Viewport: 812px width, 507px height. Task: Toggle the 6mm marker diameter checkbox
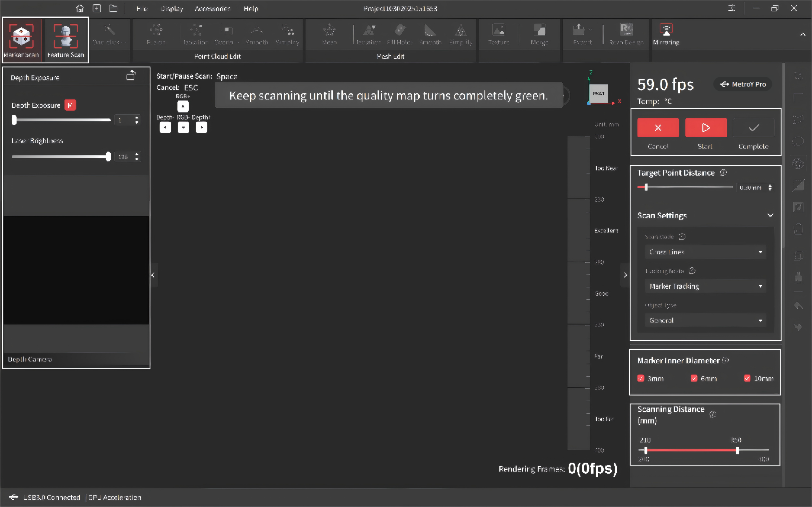[x=694, y=378]
